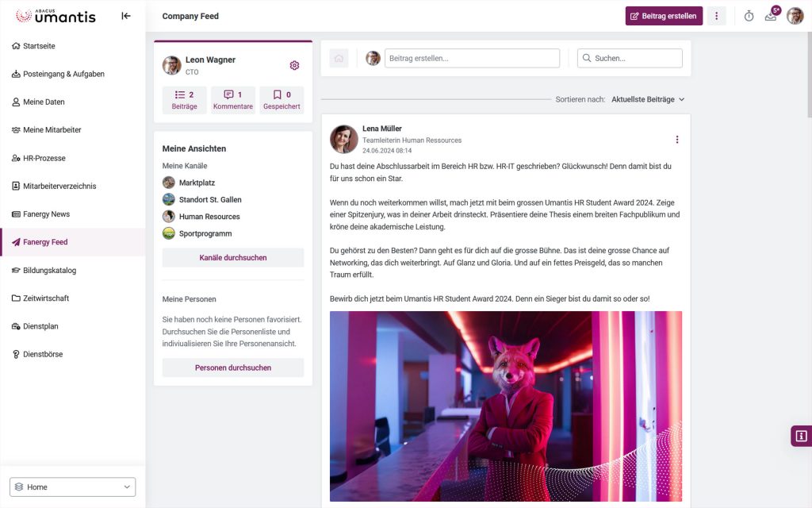
Task: Open the Aktuellste Beiträge sort dropdown
Action: tap(648, 99)
